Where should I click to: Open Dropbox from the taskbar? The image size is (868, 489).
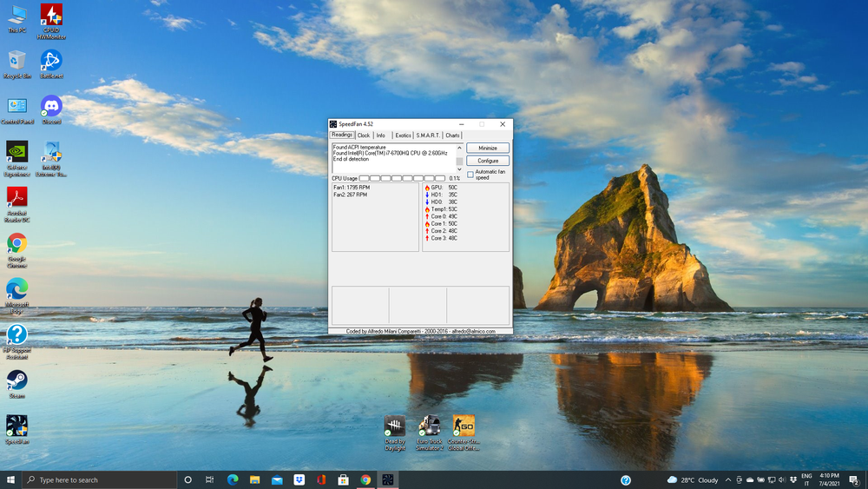(299, 479)
